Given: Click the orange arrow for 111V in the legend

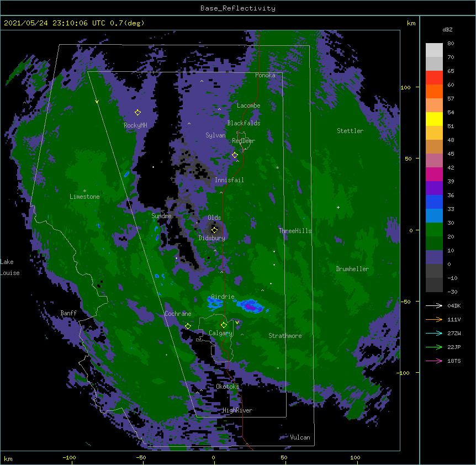Looking at the screenshot, I should click(x=434, y=319).
